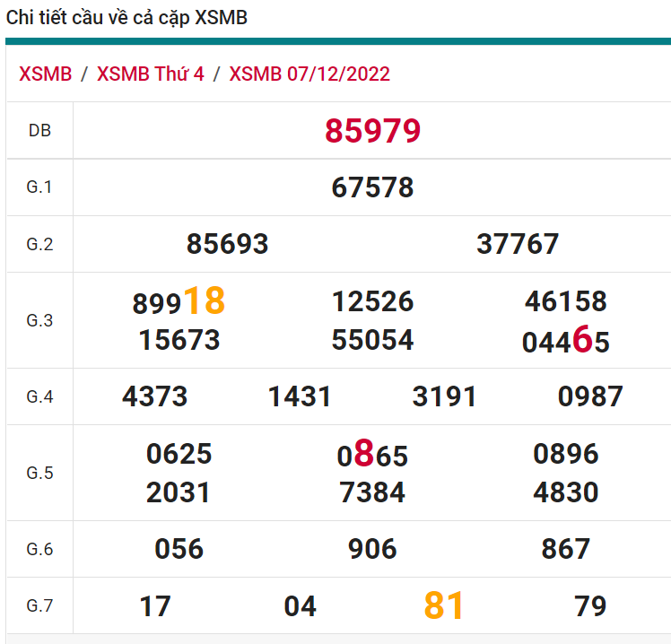Click G.6 result 906

(372, 549)
